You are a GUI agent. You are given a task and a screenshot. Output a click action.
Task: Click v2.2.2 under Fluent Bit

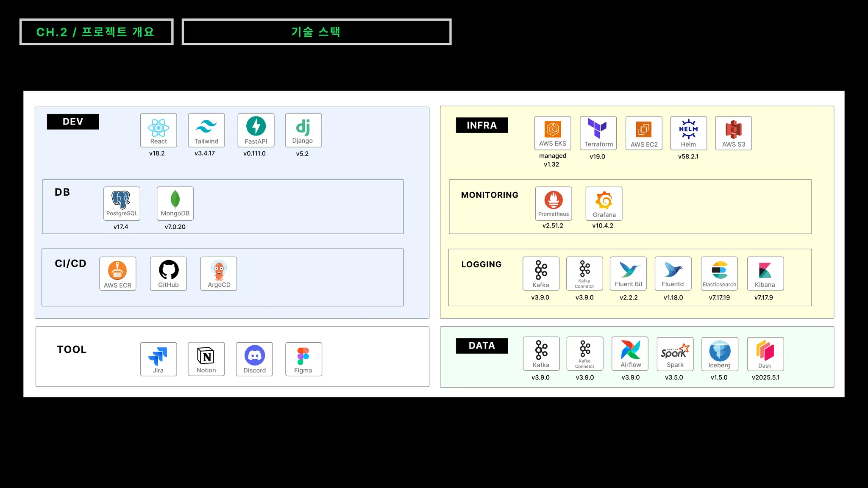[629, 297]
